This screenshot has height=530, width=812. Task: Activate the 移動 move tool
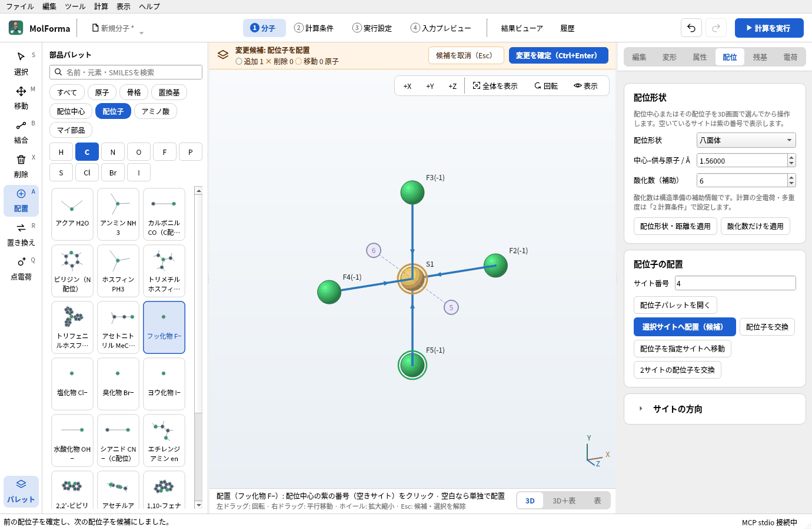click(21, 98)
